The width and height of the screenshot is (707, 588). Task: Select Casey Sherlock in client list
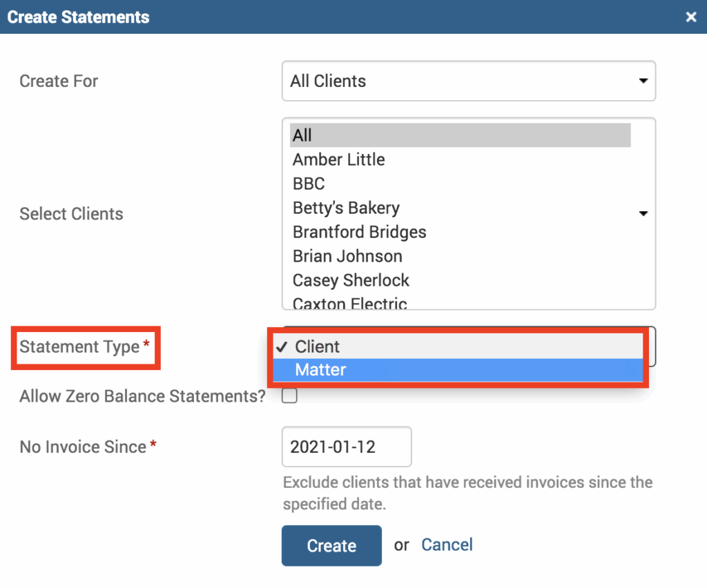click(x=351, y=280)
